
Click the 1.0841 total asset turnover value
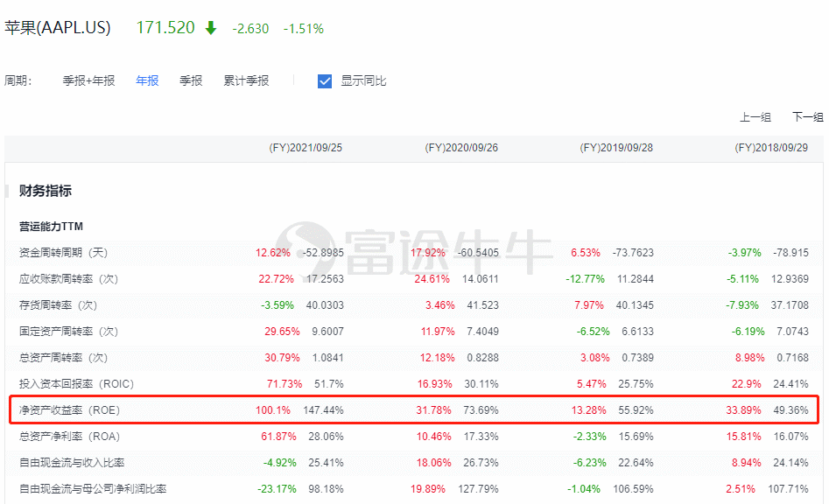pos(327,358)
